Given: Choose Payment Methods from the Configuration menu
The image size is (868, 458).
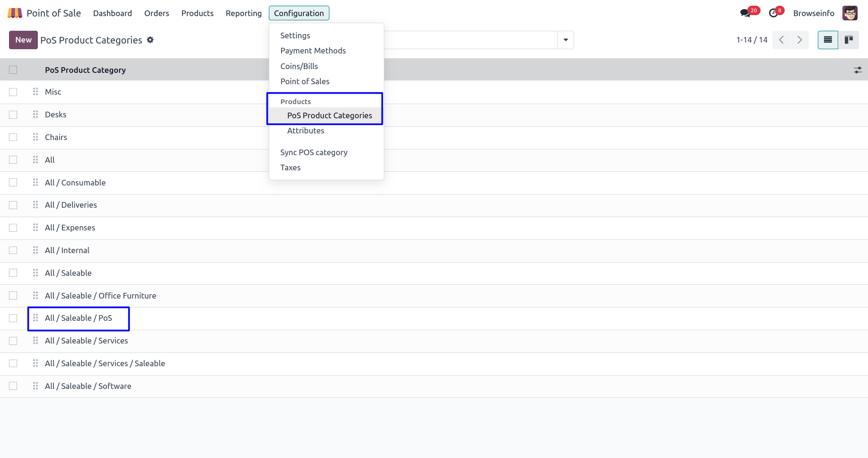Looking at the screenshot, I should point(313,51).
